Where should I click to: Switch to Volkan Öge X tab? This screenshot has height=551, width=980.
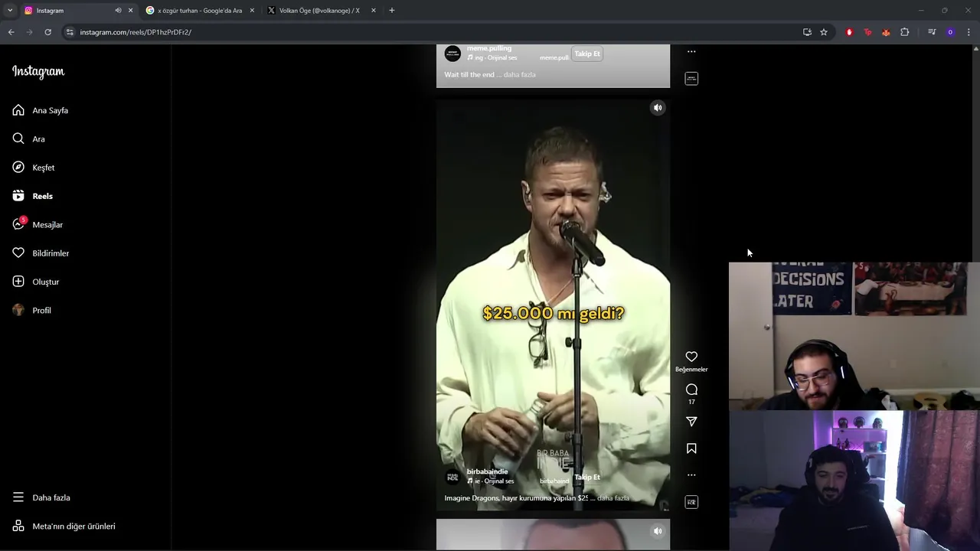pyautogui.click(x=322, y=11)
